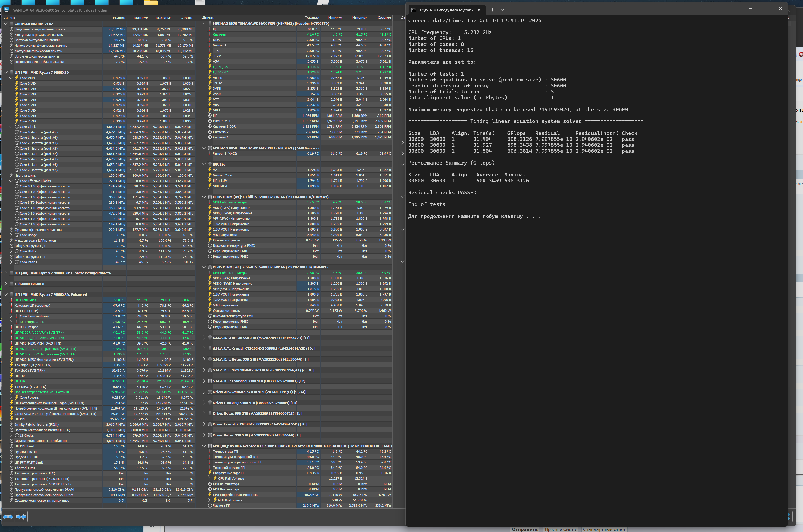This screenshot has height=532, width=803.
Task: Click the shrink columns arrows button
Action: click(21, 517)
